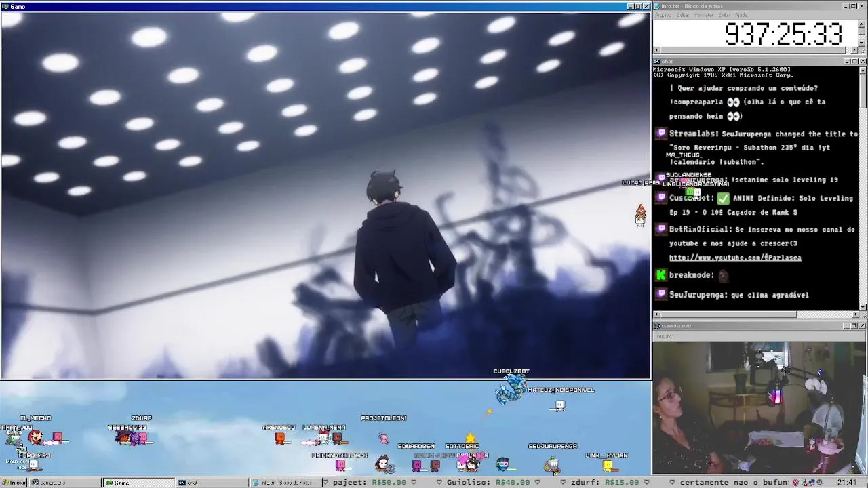Click the small character at the game's right edge

640,216
